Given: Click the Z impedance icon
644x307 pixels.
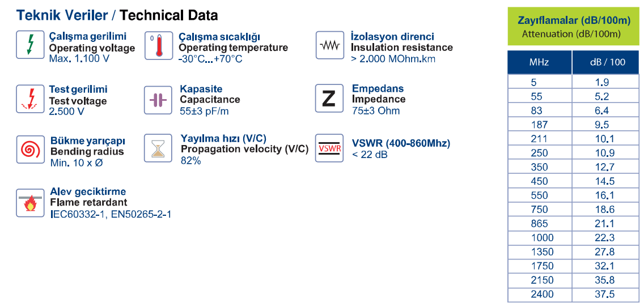Looking at the screenshot, I should point(329,98).
